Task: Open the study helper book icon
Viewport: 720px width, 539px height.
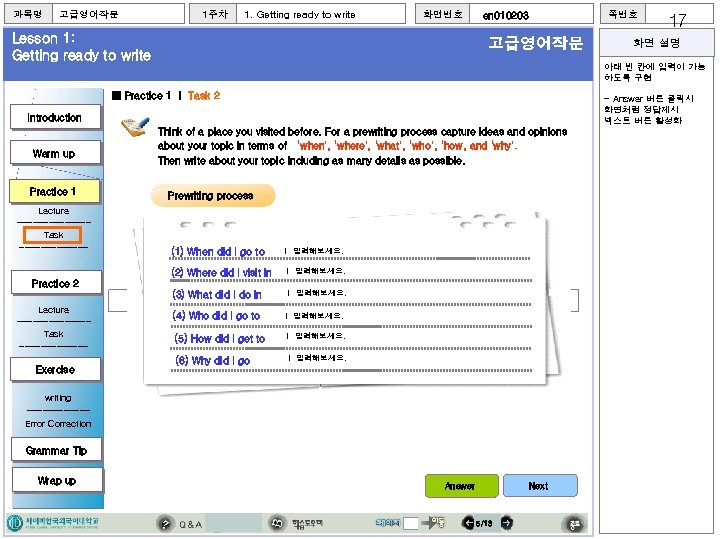Action: tap(277, 523)
